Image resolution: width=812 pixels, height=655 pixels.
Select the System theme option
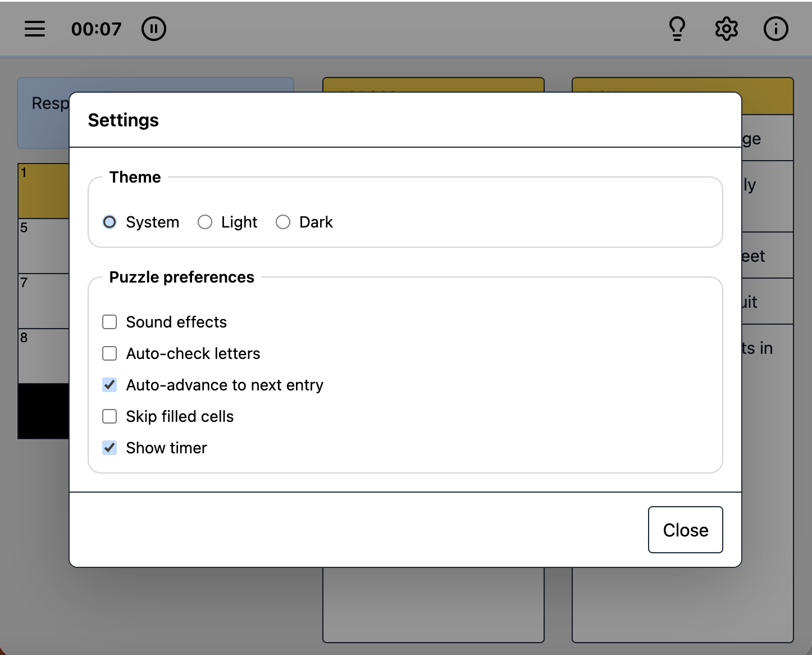tap(110, 222)
